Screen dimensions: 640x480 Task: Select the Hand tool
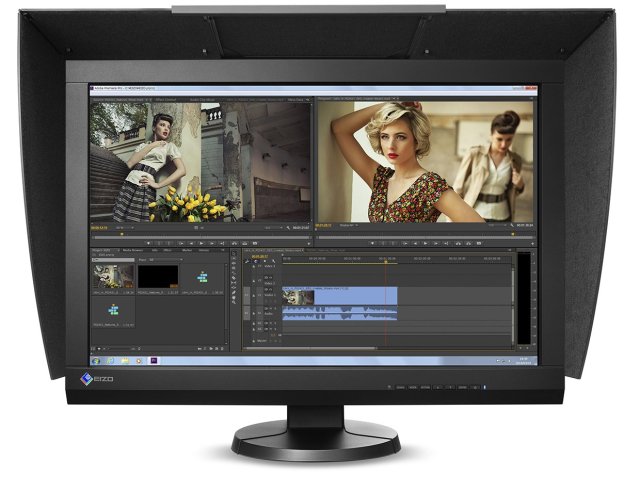233,298
